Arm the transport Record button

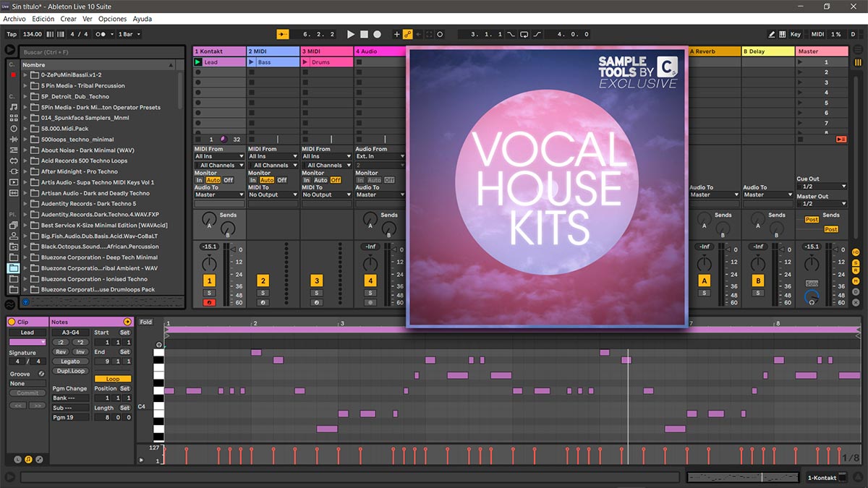tap(377, 34)
